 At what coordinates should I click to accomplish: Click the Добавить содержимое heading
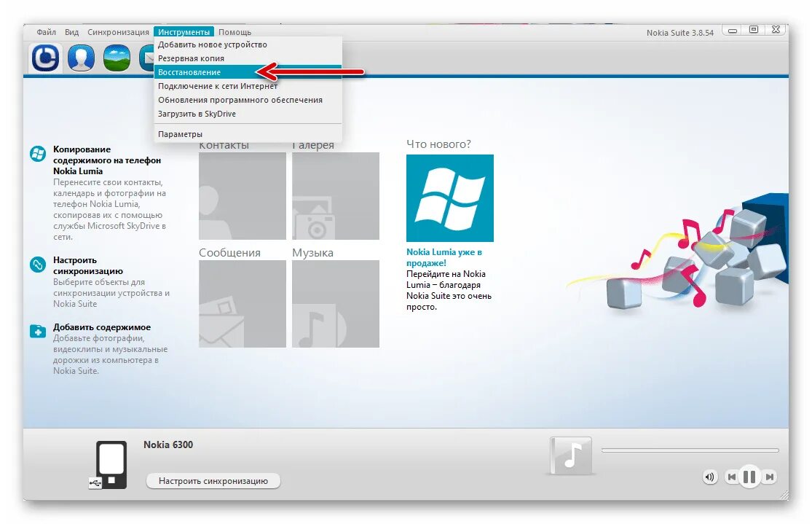101,327
